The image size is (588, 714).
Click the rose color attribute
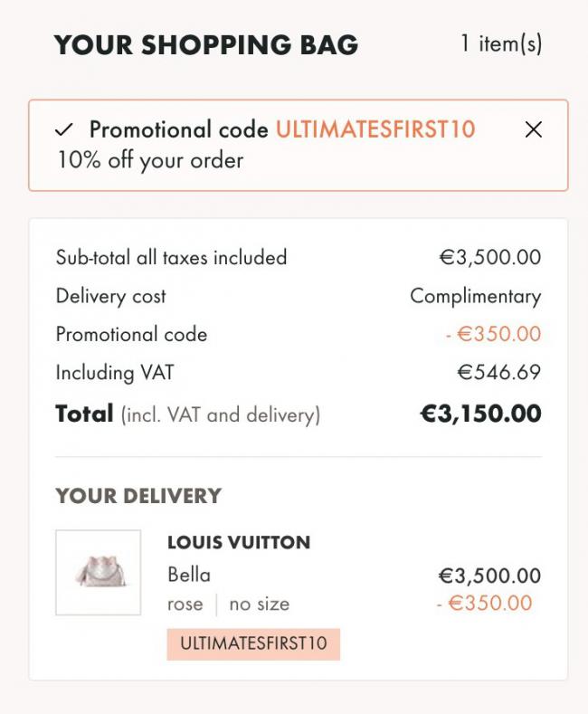tap(185, 605)
